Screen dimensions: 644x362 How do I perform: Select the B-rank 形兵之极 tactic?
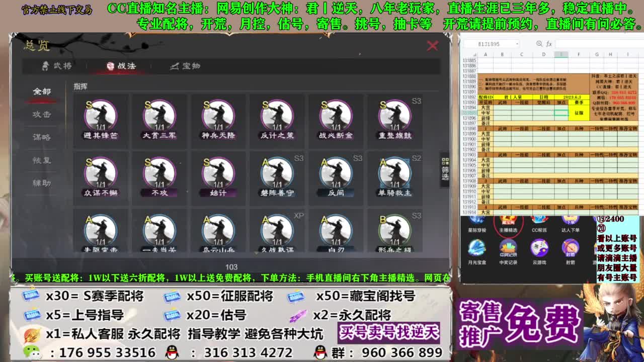[394, 231]
